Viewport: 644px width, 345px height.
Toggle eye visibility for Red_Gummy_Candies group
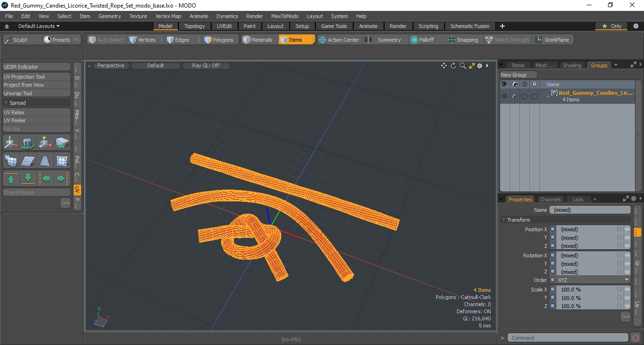pyautogui.click(x=504, y=96)
